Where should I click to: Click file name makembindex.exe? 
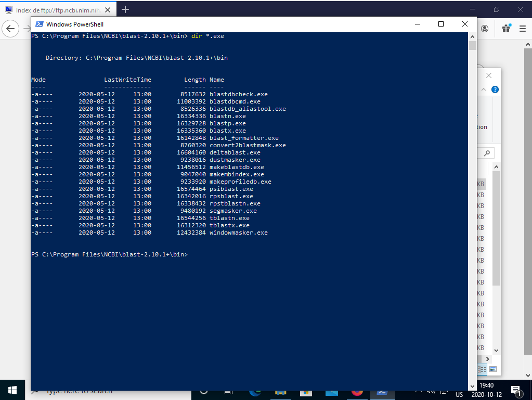(x=237, y=174)
